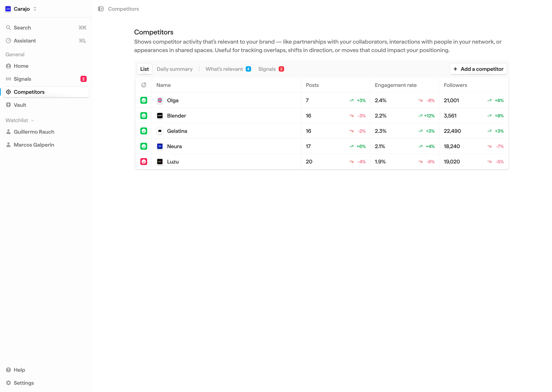Screen dimensions: 552x392
Task: Click the Neura brand logo
Action: [160, 146]
